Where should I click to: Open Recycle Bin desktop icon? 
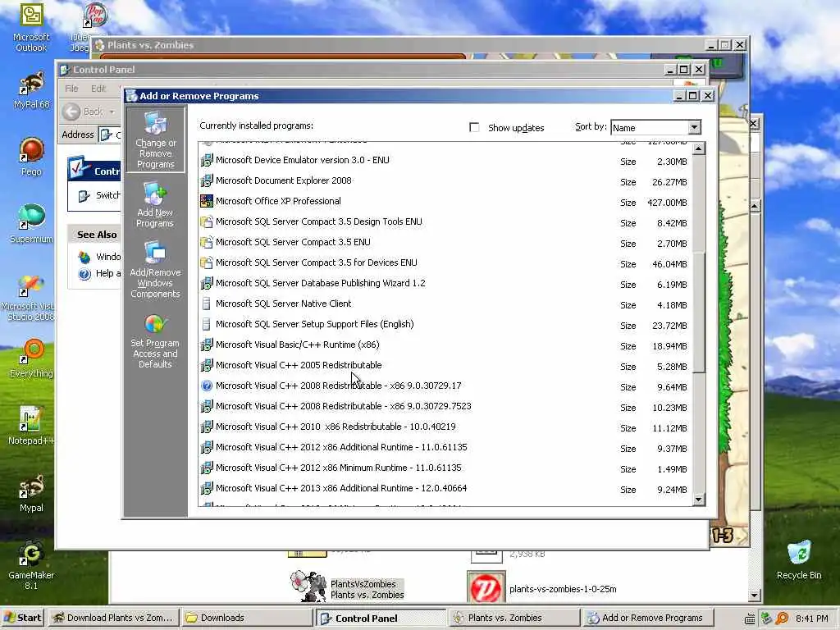coord(799,559)
